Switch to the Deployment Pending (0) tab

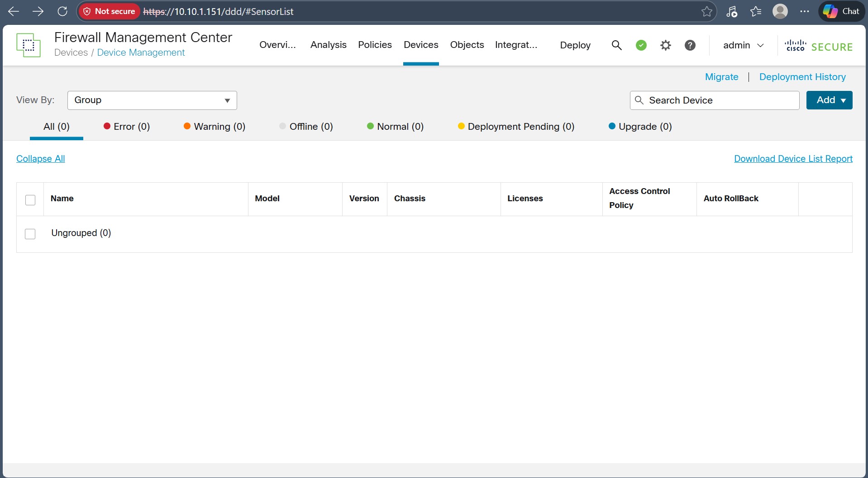tap(516, 127)
